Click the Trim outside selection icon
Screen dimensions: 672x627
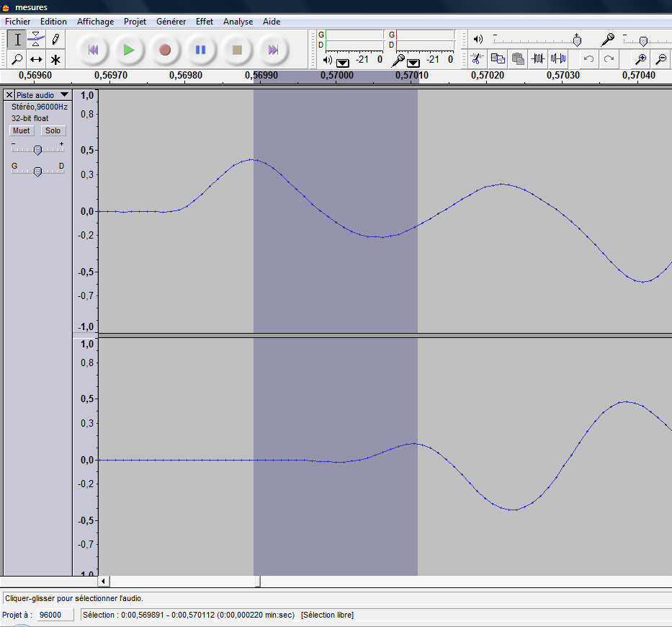[x=538, y=59]
